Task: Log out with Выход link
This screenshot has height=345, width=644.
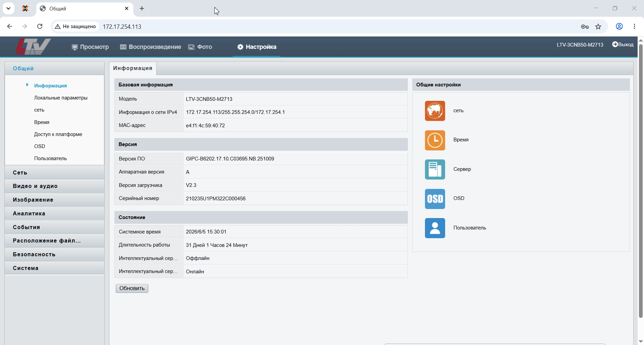Action: point(623,45)
